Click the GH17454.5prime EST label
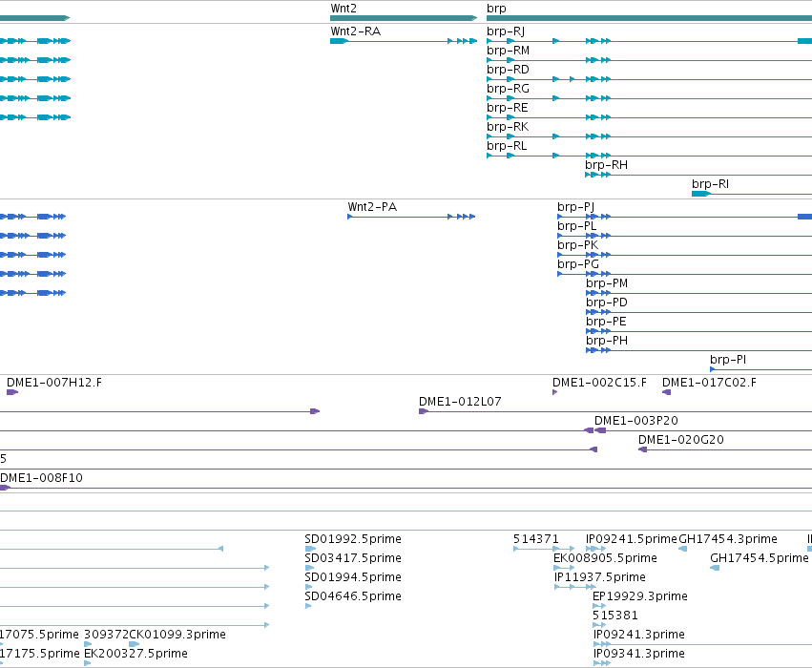 (760, 558)
